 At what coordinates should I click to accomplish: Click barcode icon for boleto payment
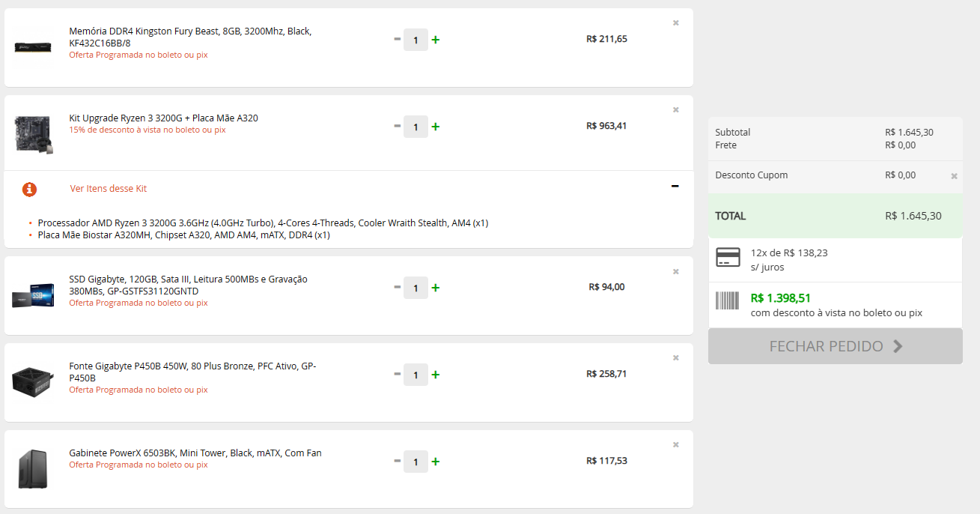click(728, 300)
